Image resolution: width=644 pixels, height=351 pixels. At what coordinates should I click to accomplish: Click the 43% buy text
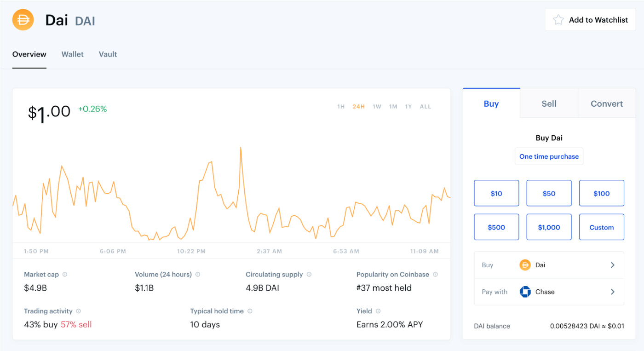[41, 324]
